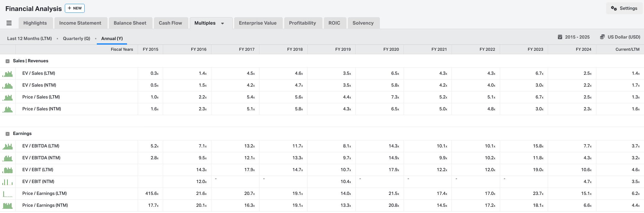Open the hamburger menu icon

point(9,23)
